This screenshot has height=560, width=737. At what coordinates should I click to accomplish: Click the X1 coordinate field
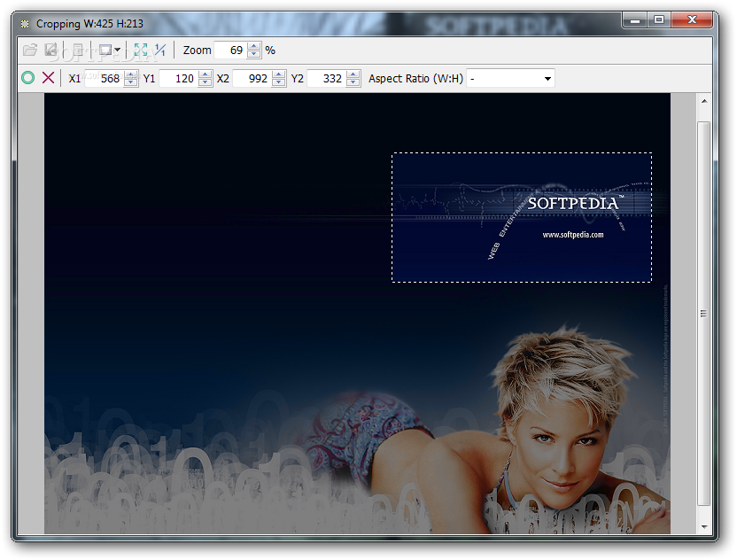105,79
